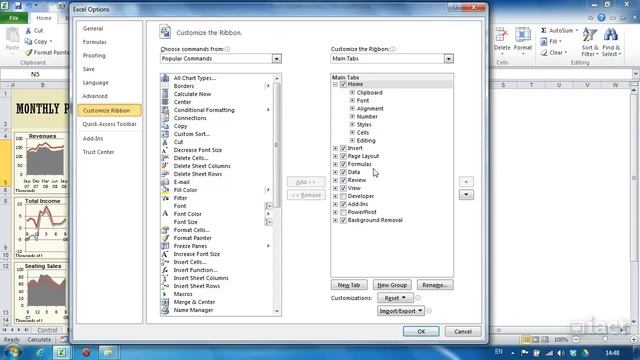
Task: Click the Decrease Font Size icon
Action: coord(165,150)
